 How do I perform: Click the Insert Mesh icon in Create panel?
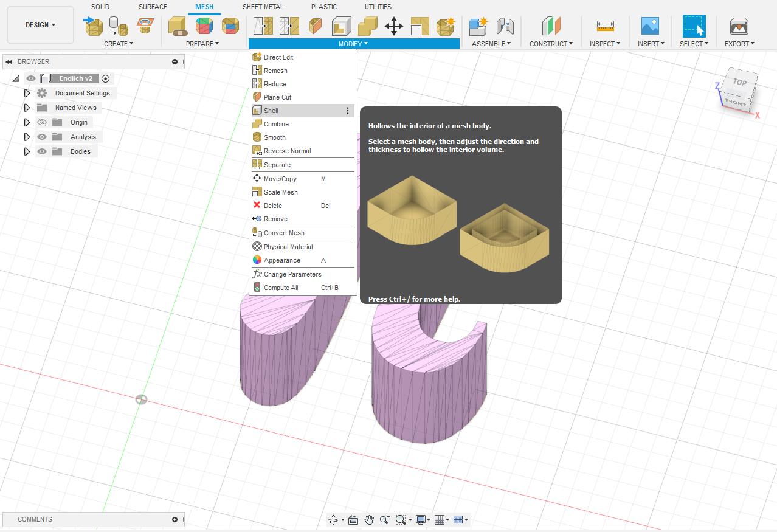pyautogui.click(x=93, y=27)
